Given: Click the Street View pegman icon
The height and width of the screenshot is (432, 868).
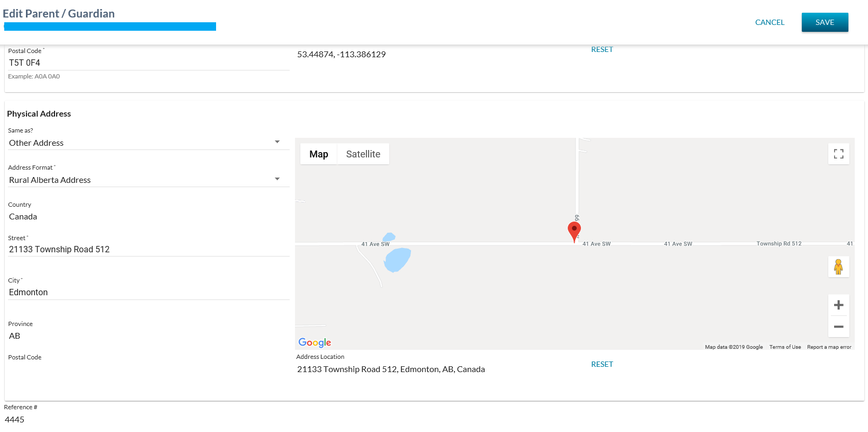Looking at the screenshot, I should click(x=838, y=267).
